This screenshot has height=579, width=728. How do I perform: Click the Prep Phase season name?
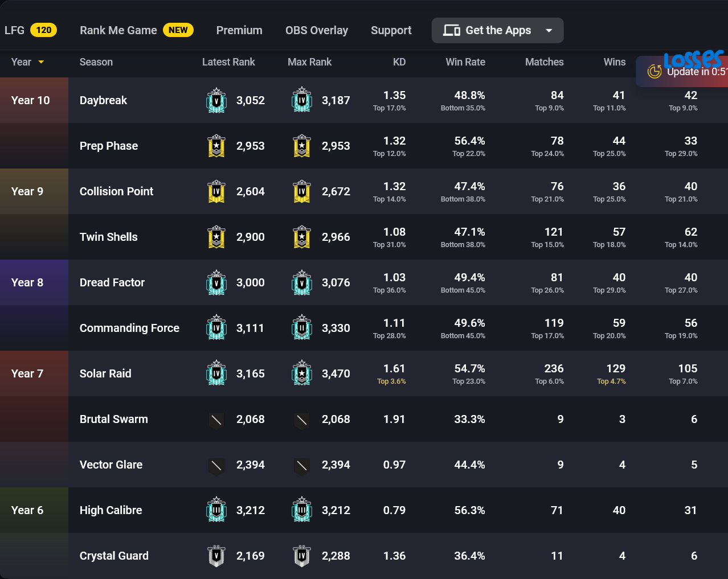109,146
